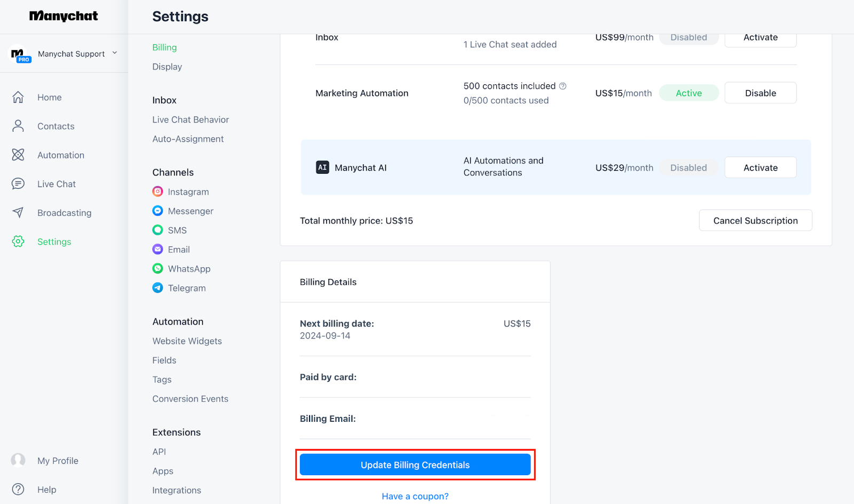The height and width of the screenshot is (504, 854).
Task: Open Live Chat Behavior settings
Action: (x=191, y=119)
